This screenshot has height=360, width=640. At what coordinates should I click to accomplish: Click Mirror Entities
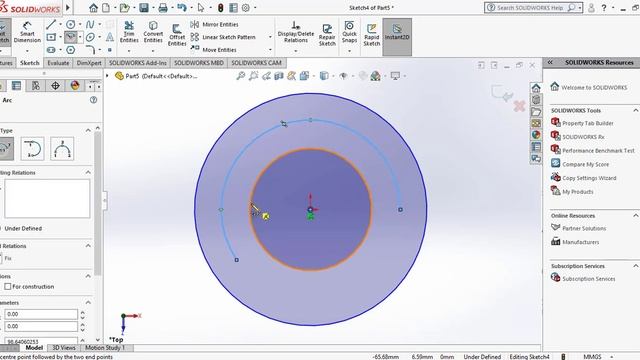215,24
